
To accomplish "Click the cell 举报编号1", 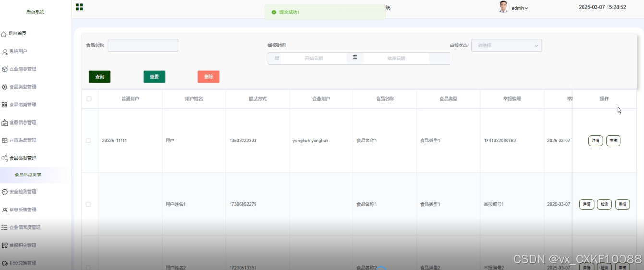I will (x=494, y=204).
